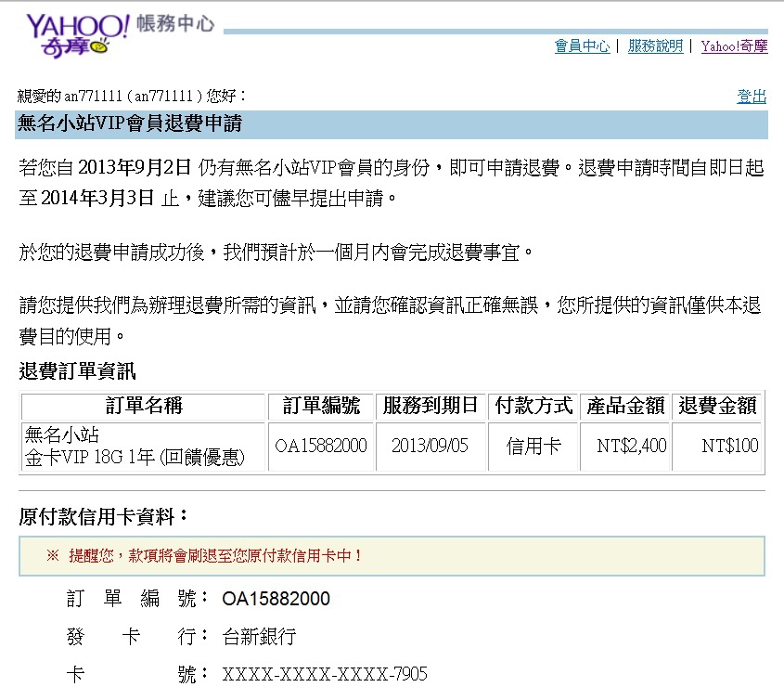This screenshot has width=784, height=700.
Task: Click the deadline date 2014年3月3日
Action: coord(97,198)
